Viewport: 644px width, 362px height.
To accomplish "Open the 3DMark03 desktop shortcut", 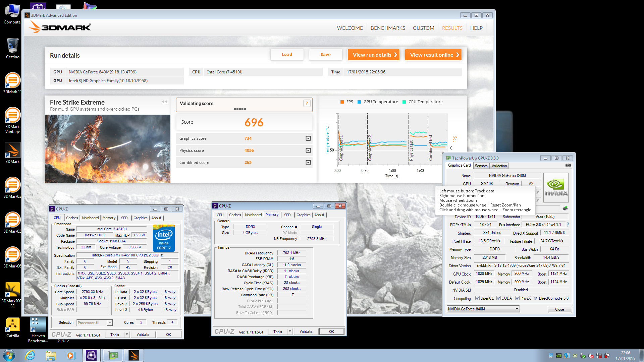I will (12, 187).
